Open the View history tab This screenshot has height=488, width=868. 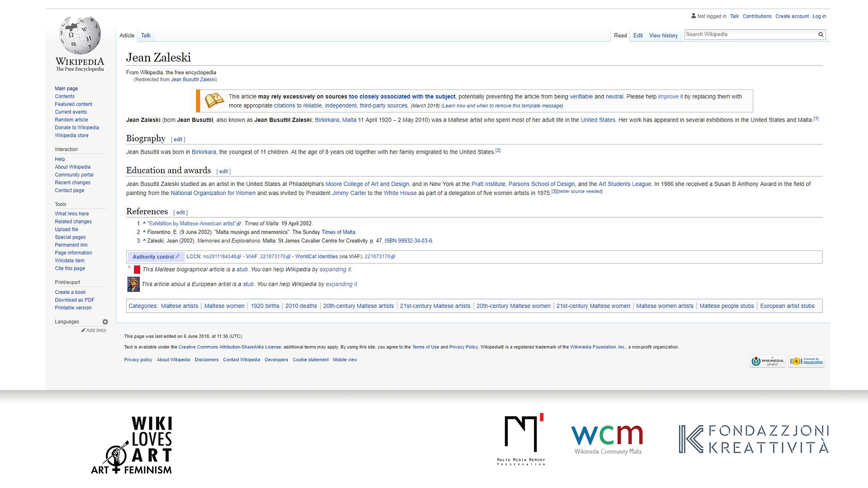click(663, 35)
